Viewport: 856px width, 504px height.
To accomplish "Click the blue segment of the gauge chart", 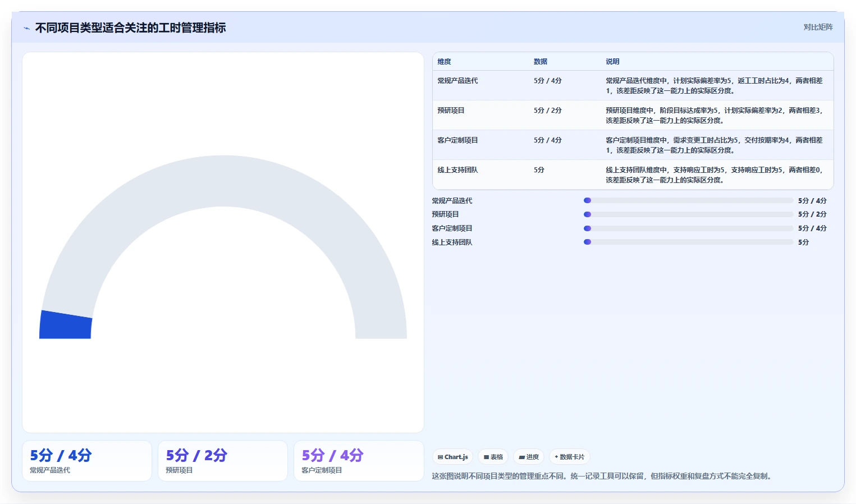I will point(66,325).
